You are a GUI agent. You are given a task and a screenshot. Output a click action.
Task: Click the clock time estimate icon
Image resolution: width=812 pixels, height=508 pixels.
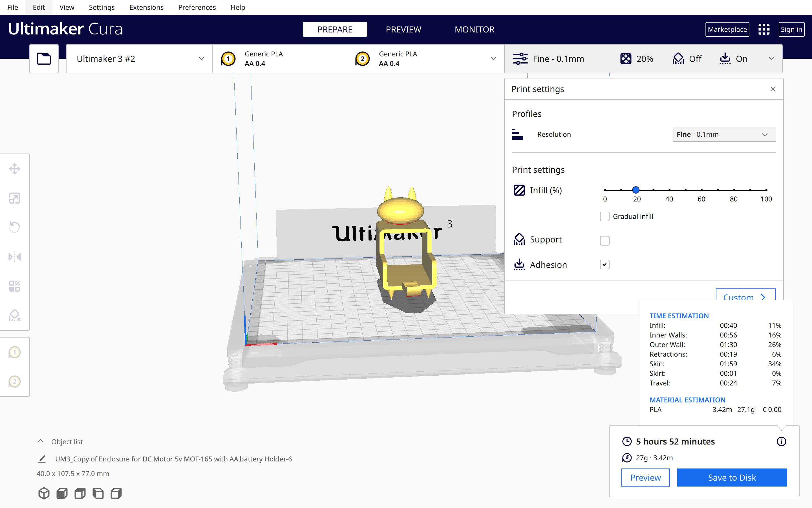pyautogui.click(x=627, y=441)
